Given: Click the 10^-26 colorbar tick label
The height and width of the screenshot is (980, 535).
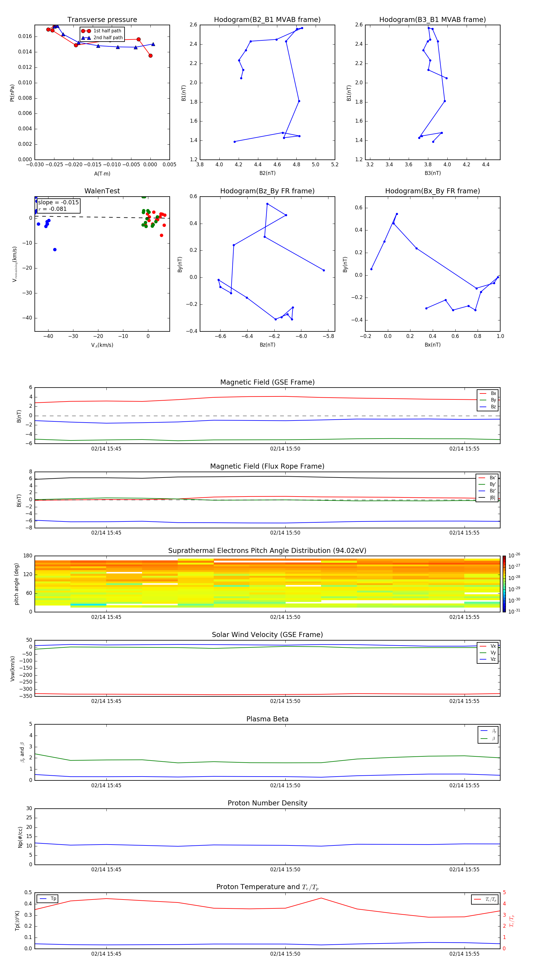Looking at the screenshot, I should (x=514, y=555).
